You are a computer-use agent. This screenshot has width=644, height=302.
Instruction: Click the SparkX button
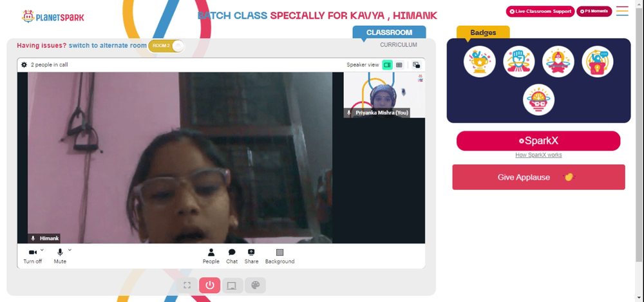[538, 141]
